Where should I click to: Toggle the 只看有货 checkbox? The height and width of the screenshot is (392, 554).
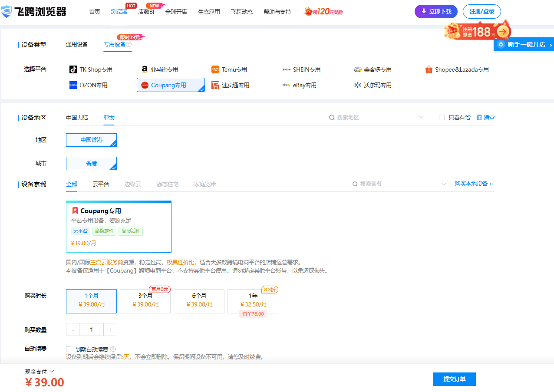tap(442, 118)
